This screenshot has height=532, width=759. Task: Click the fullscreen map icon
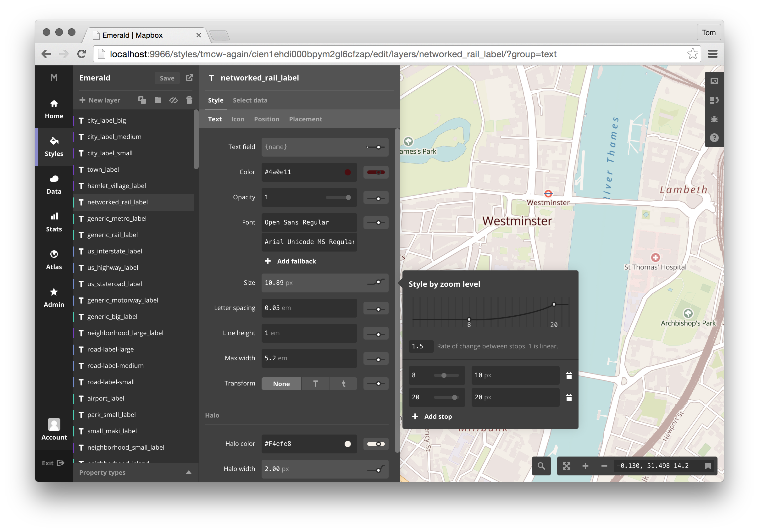click(567, 466)
